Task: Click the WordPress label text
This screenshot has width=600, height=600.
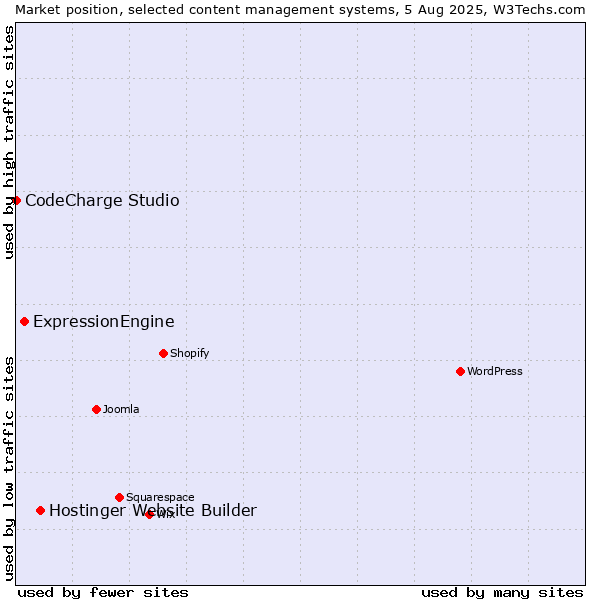Action: (494, 371)
